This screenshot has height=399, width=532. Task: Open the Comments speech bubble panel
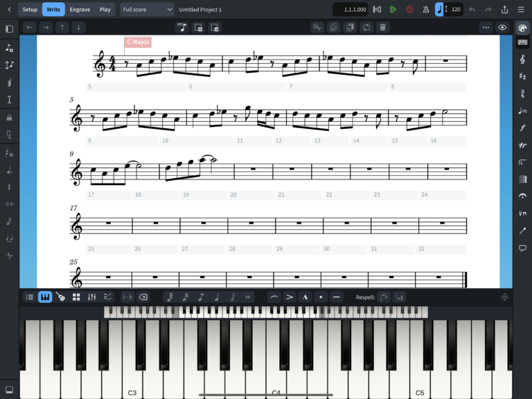coord(522,248)
